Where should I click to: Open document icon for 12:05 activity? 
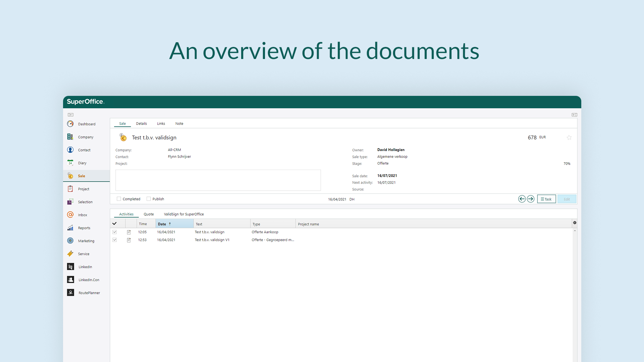click(x=129, y=232)
